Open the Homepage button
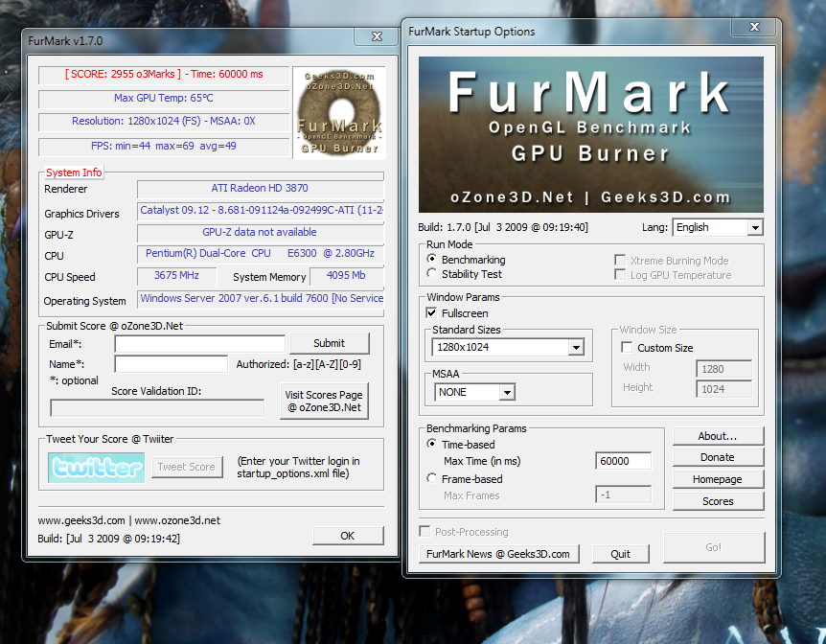Screen dimensions: 826x644 tap(718, 479)
